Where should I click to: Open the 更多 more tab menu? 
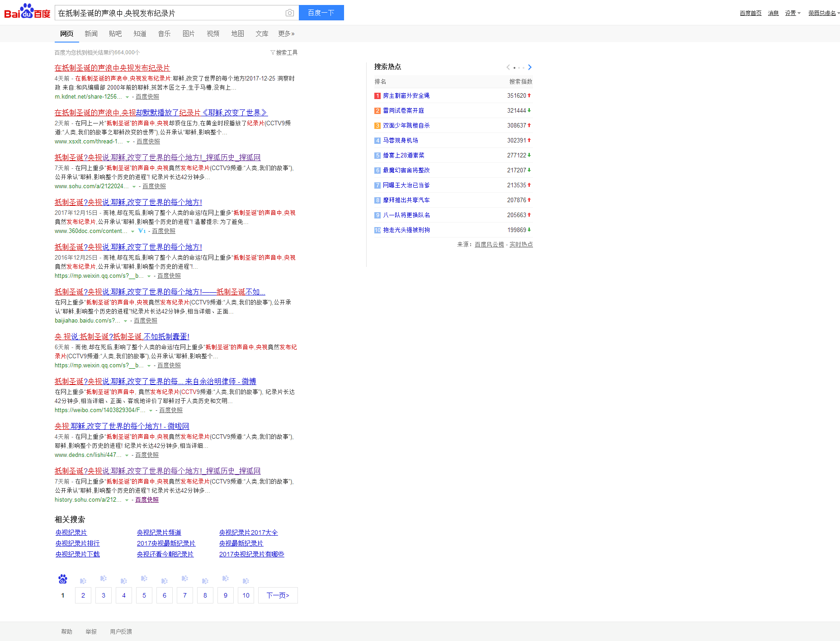pyautogui.click(x=286, y=33)
